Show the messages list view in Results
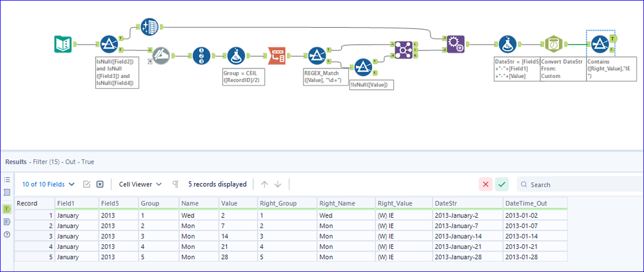Viewport: 644px width, 272px height. [x=6, y=180]
